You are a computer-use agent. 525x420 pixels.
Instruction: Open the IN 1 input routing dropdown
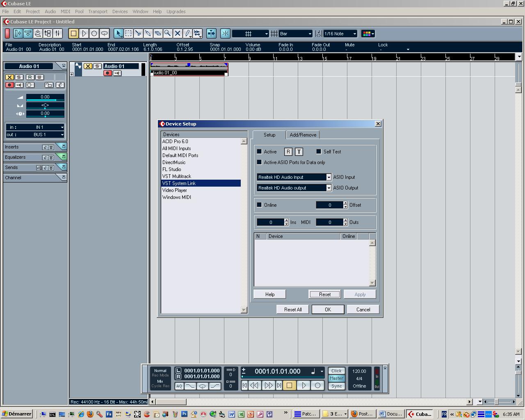[35, 127]
